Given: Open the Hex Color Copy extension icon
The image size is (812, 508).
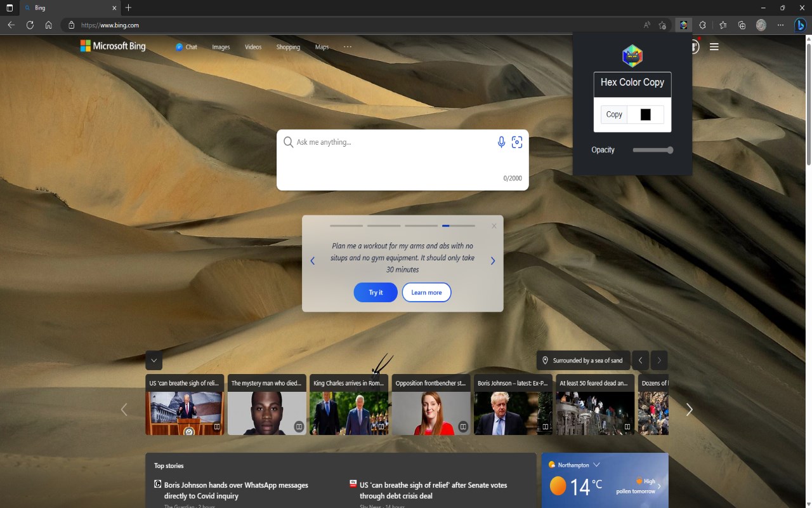Looking at the screenshot, I should (683, 25).
